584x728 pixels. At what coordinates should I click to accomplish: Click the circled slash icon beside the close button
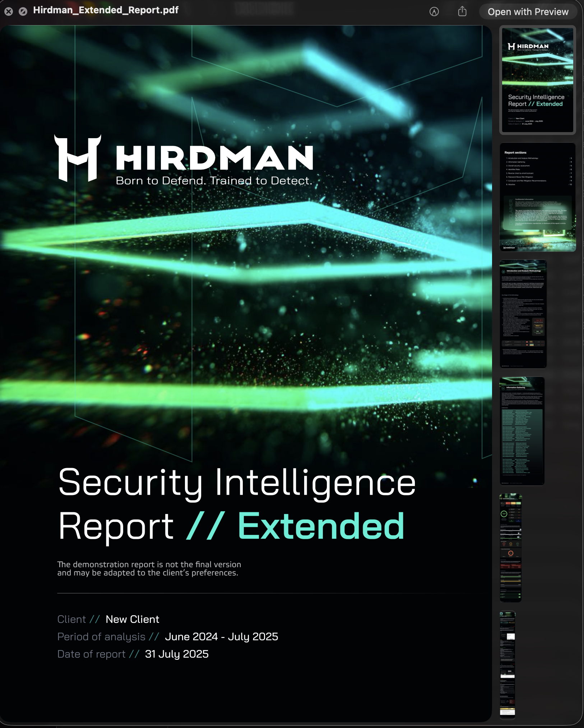(x=23, y=11)
